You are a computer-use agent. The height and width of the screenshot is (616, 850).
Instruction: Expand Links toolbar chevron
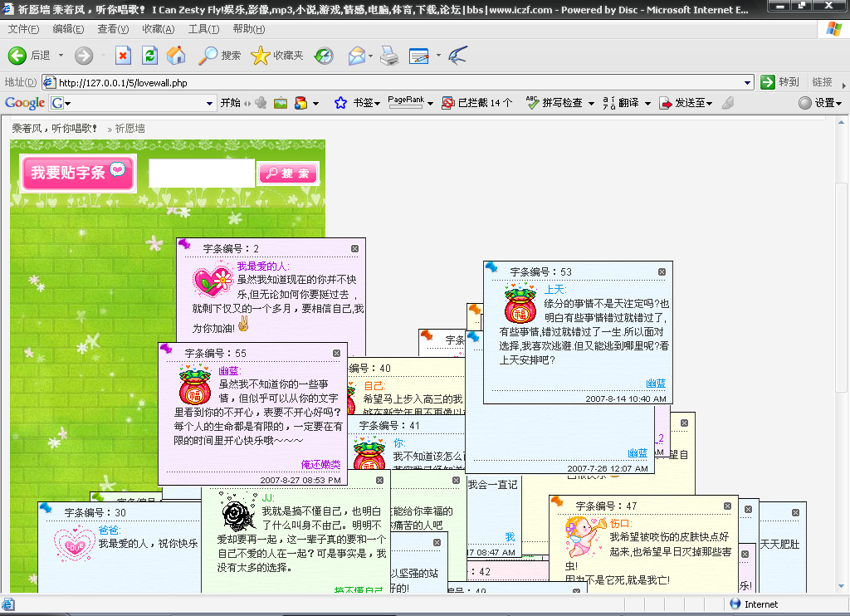coord(843,86)
